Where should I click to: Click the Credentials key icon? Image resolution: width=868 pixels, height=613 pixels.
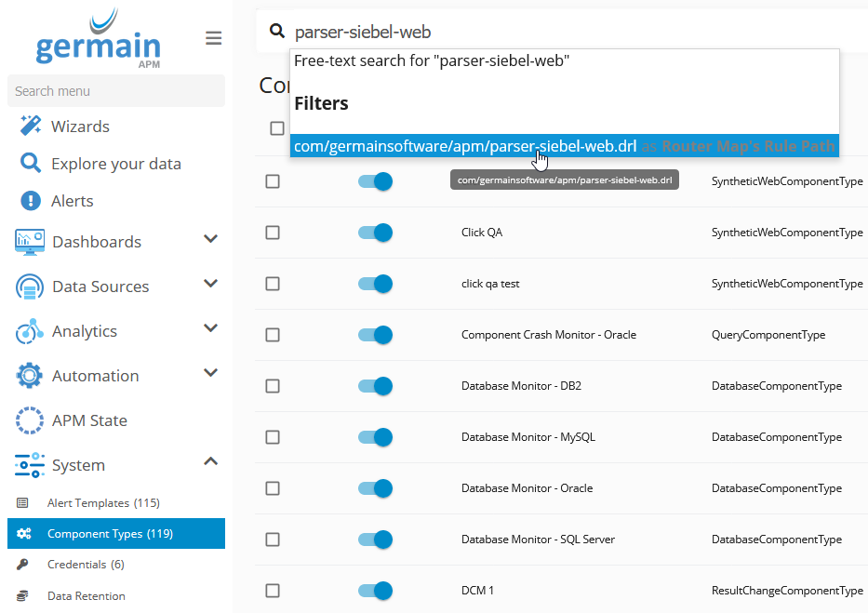click(x=24, y=565)
